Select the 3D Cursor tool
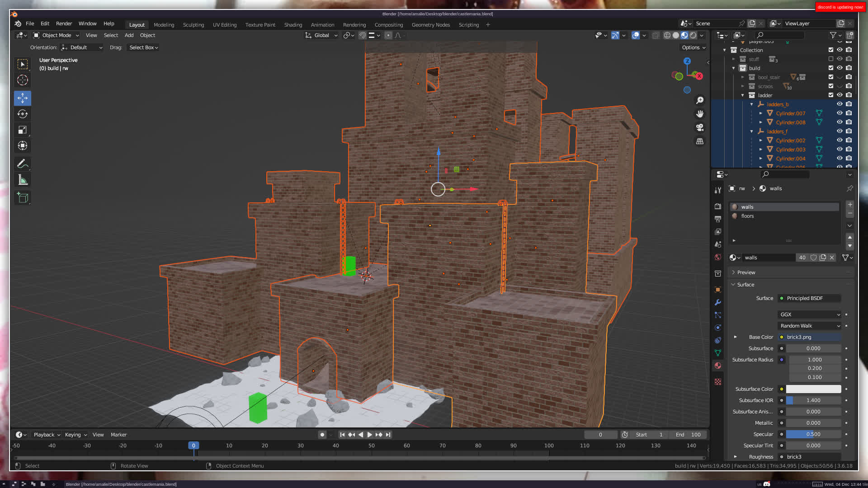868x488 pixels. (x=23, y=80)
